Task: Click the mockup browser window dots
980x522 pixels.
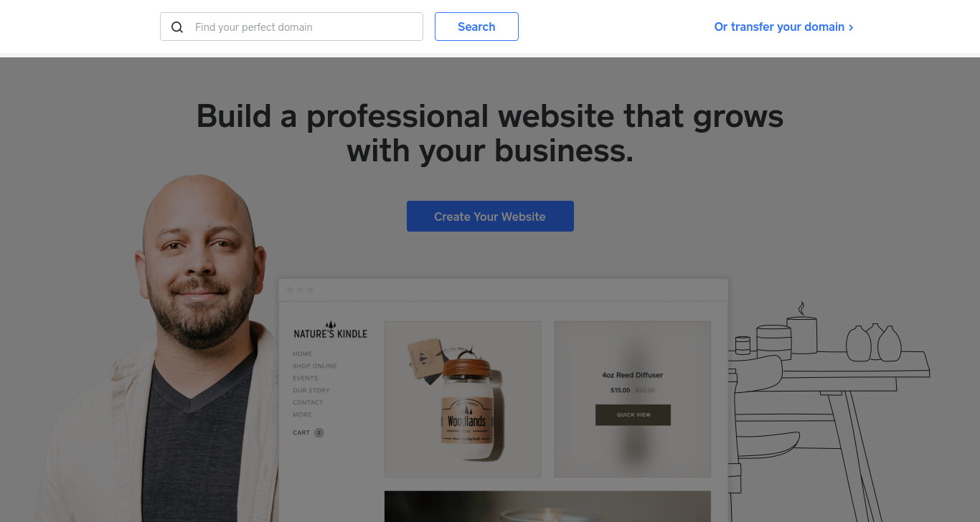Action: pyautogui.click(x=300, y=290)
